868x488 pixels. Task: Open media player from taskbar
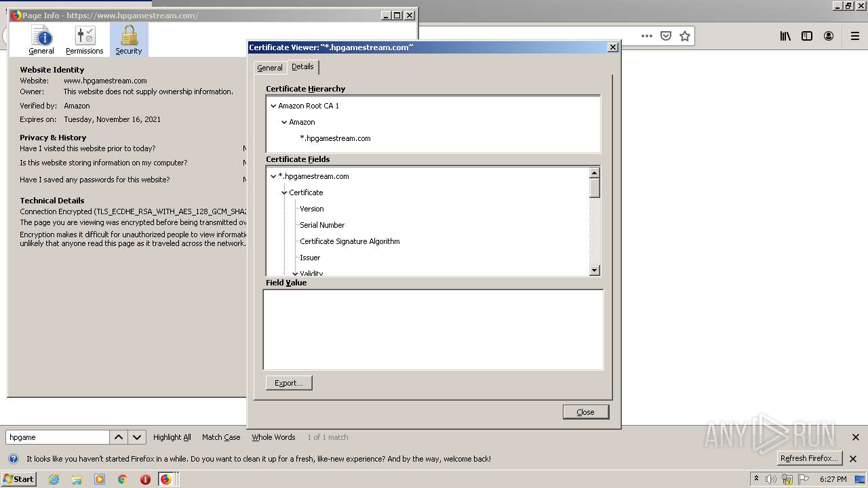pyautogui.click(x=100, y=479)
